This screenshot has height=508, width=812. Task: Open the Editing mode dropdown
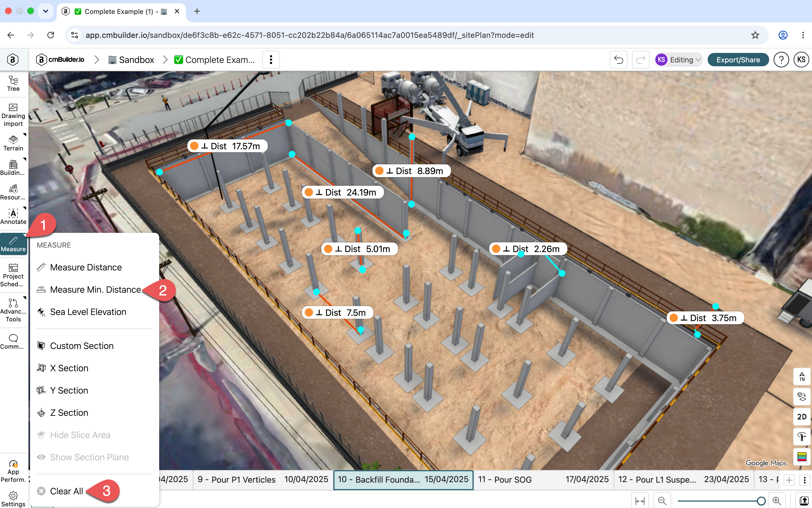tap(678, 60)
